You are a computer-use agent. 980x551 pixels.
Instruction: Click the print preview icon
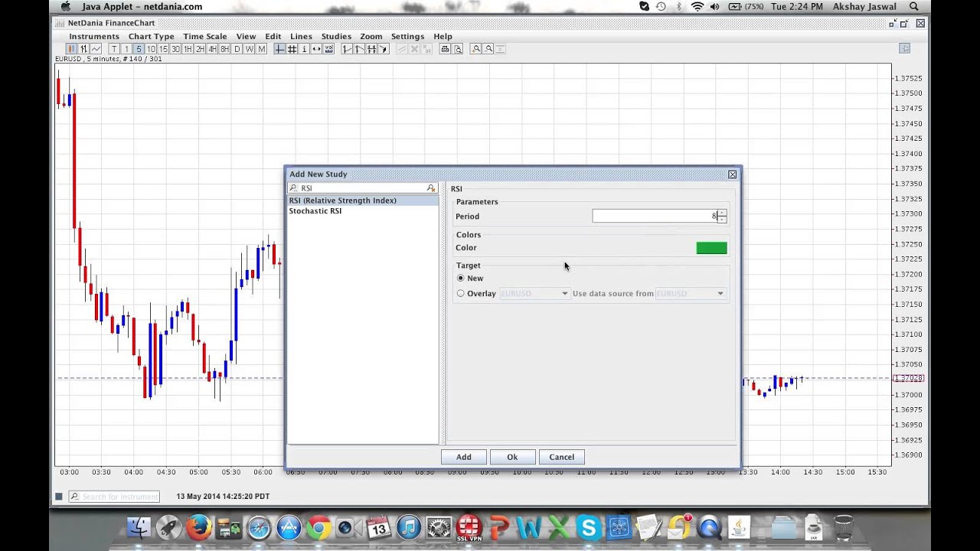458,49
